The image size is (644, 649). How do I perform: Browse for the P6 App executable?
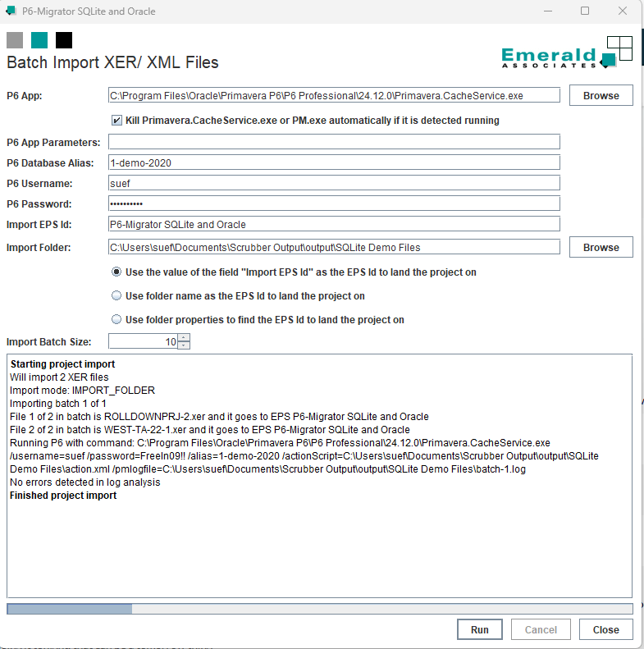tap(601, 96)
